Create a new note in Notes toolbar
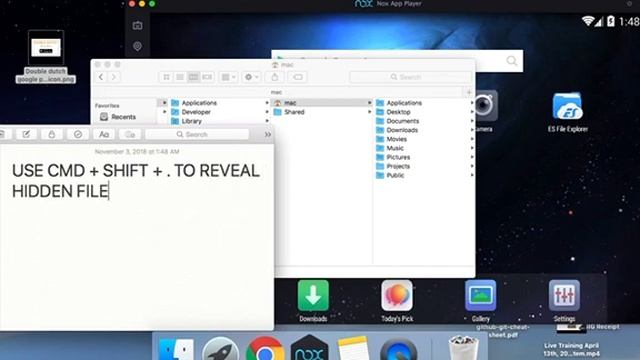The image size is (640, 360). click(x=26, y=134)
